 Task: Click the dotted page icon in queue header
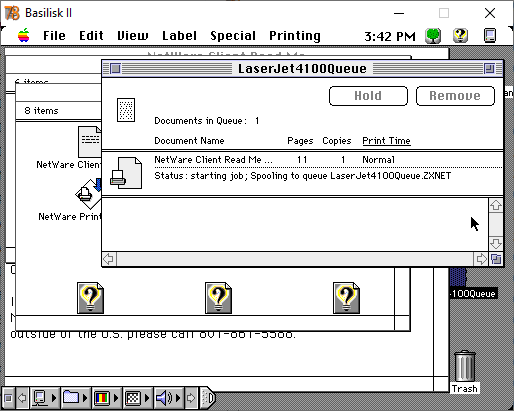point(126,110)
